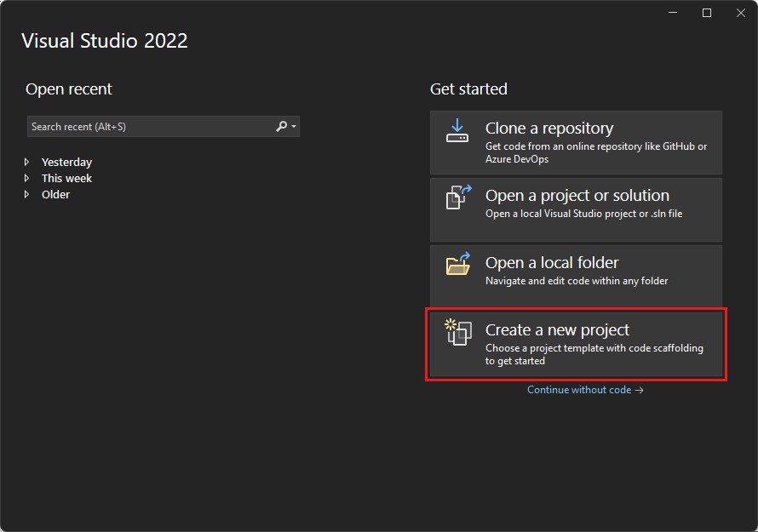The image size is (758, 532).
Task: Select the Yesterday label under Open recent
Action: click(x=67, y=162)
